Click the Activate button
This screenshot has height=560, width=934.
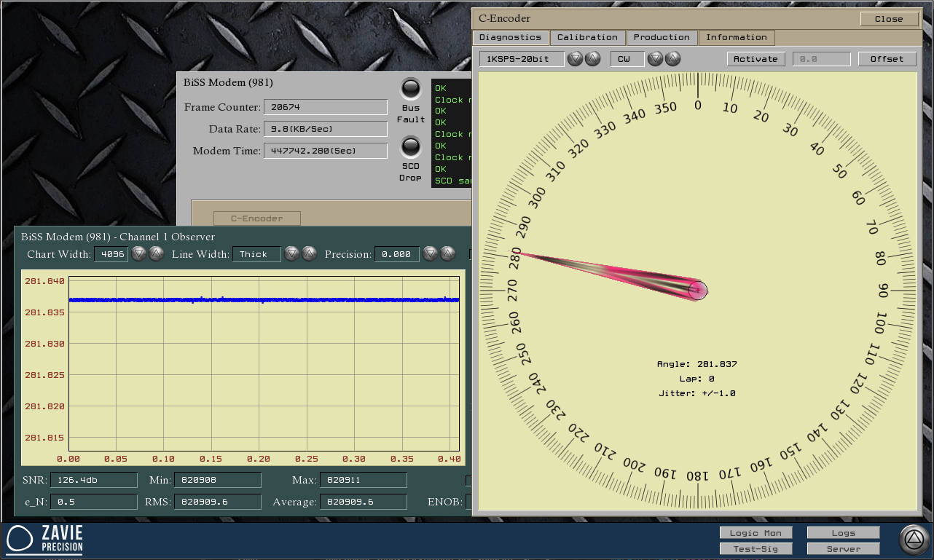756,59
